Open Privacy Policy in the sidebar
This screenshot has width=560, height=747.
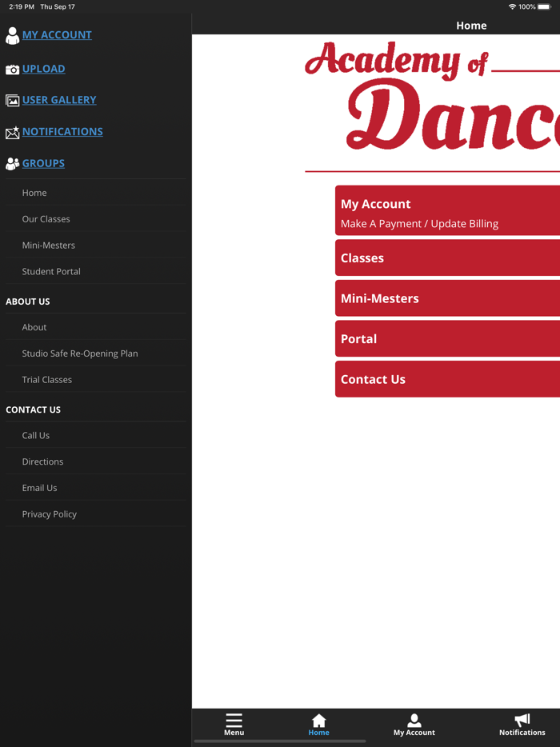click(95, 513)
